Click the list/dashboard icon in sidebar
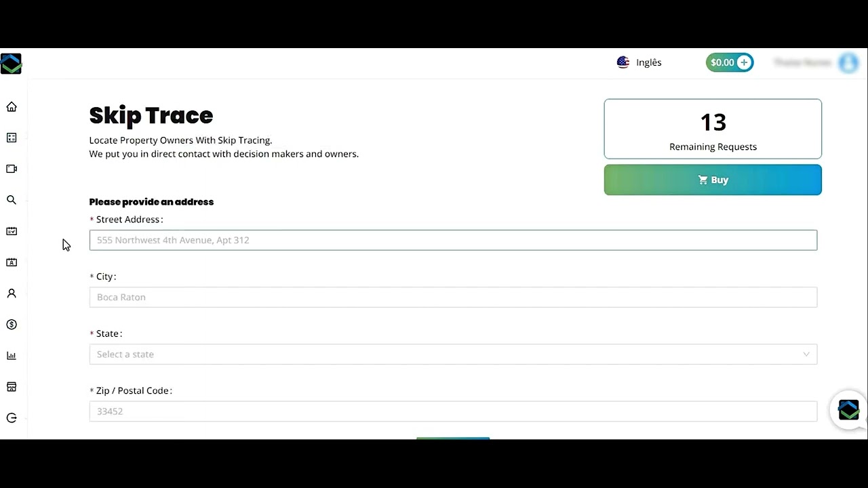 coord(12,138)
